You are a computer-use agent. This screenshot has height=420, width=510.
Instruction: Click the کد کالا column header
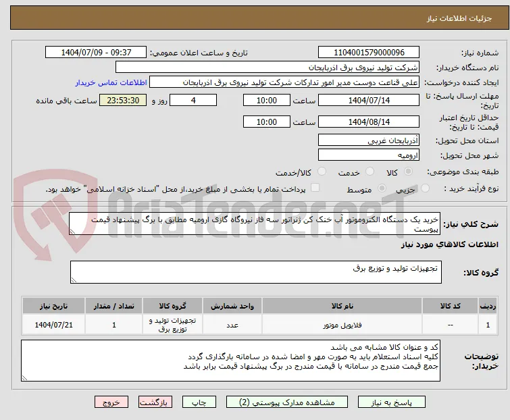pos(450,306)
